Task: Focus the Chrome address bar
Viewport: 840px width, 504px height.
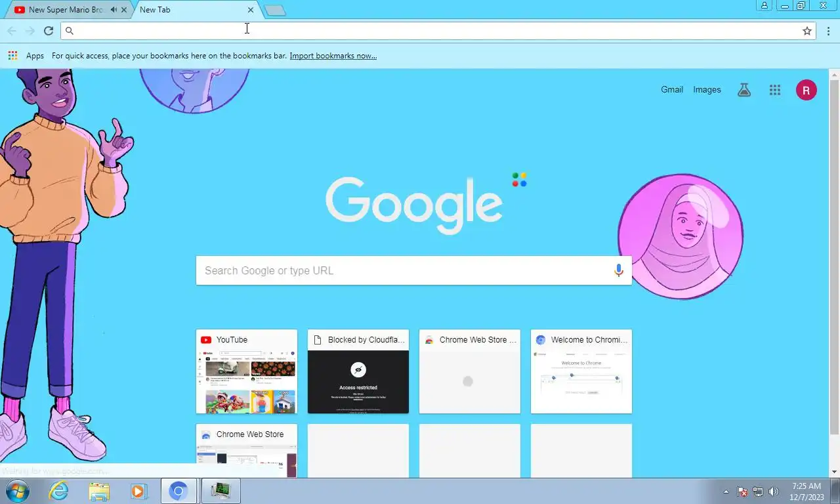Action: (438, 31)
